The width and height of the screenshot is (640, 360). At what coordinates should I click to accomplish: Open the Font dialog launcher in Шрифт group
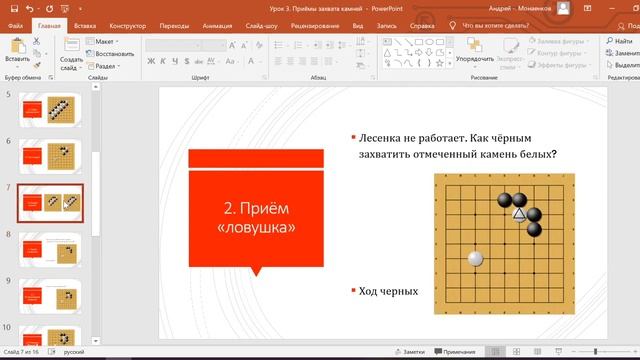tap(264, 77)
